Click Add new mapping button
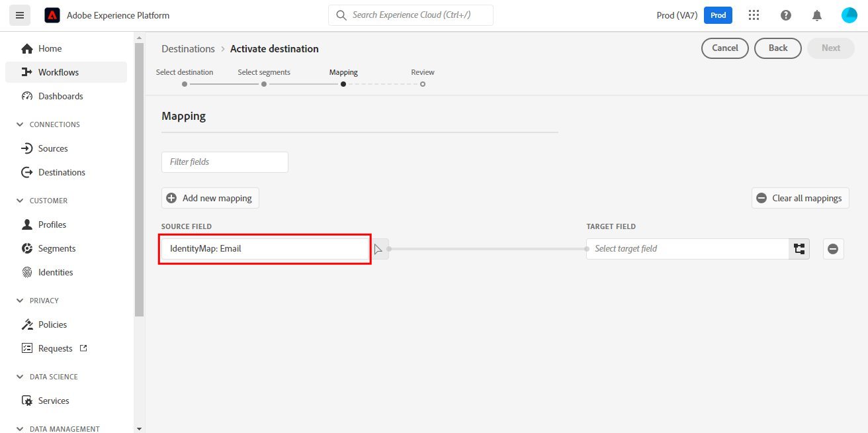The image size is (868, 433). coord(210,198)
